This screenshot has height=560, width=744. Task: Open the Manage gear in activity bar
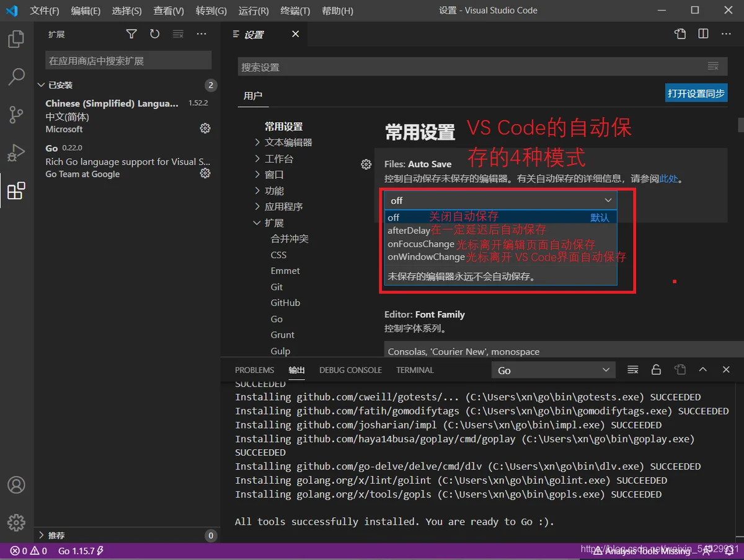click(16, 522)
